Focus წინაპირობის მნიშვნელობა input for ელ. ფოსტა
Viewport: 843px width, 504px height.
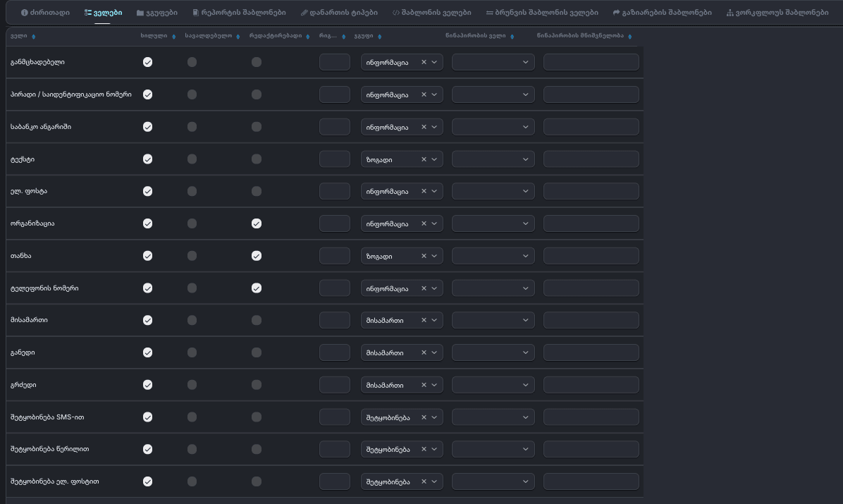(x=591, y=192)
